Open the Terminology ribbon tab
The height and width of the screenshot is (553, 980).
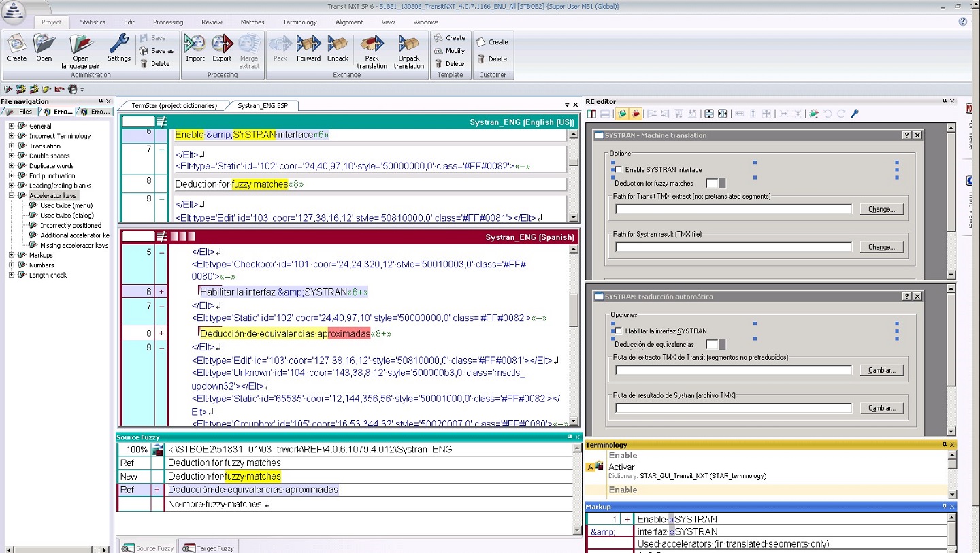[x=300, y=22]
